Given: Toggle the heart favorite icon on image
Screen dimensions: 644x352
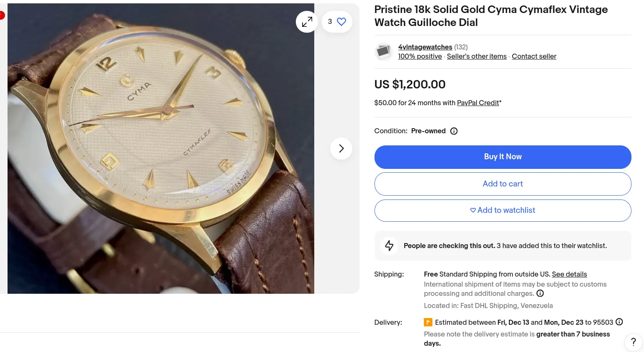Looking at the screenshot, I should [341, 22].
